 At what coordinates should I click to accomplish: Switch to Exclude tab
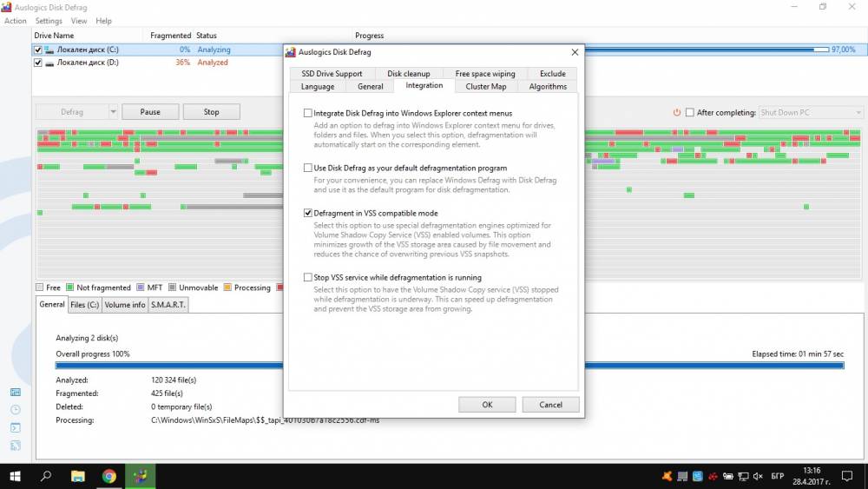click(552, 74)
